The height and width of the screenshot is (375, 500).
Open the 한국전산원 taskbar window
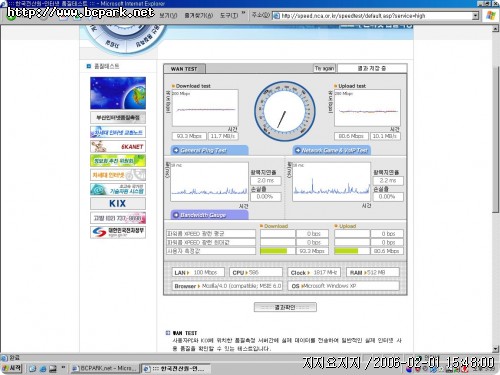(x=176, y=368)
